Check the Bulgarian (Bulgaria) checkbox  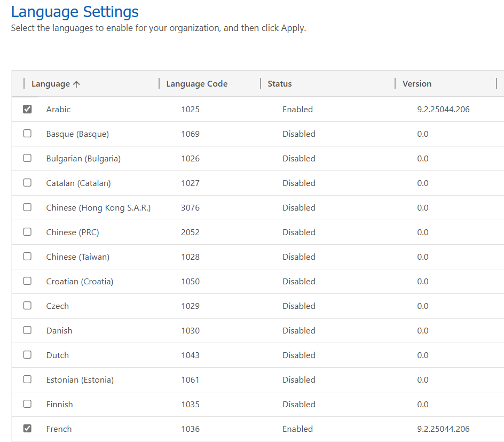(27, 158)
